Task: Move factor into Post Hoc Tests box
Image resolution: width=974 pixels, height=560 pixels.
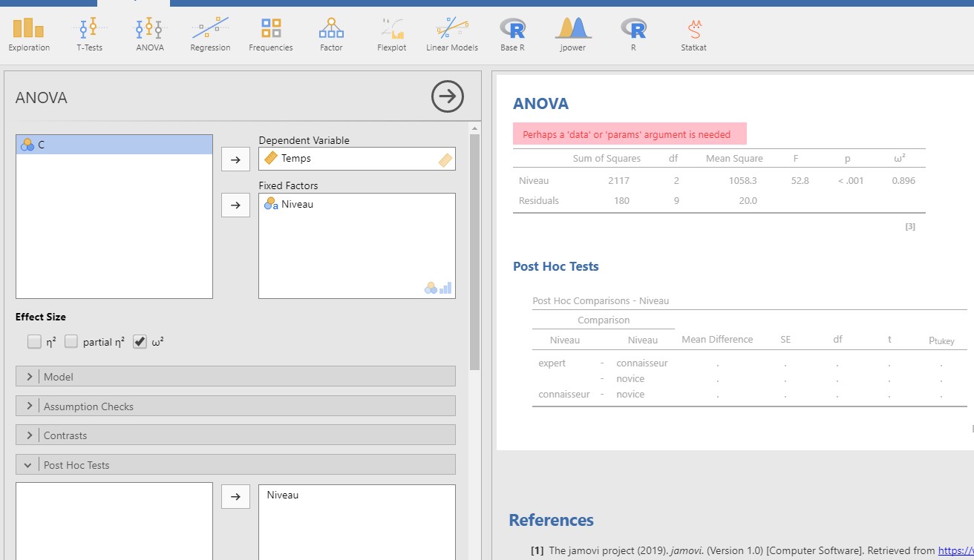Action: tap(235, 496)
